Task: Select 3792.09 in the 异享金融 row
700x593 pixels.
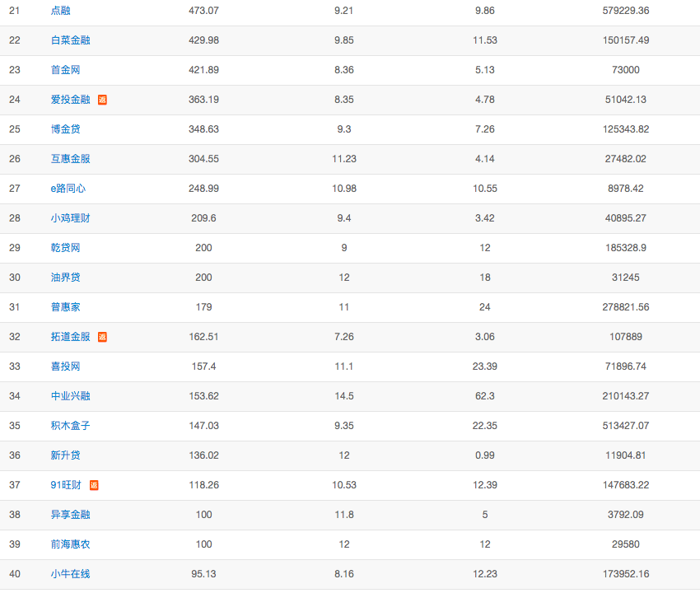Action: 626,515
